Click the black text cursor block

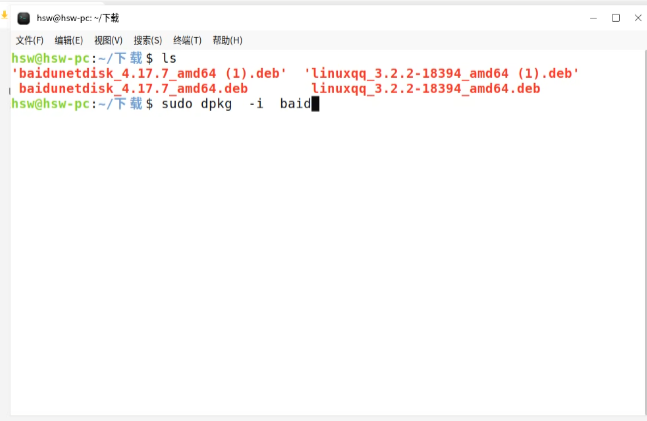click(315, 104)
